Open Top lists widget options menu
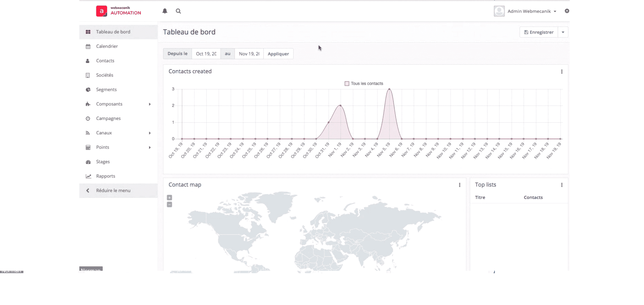The width and height of the screenshot is (644, 305). coord(562,185)
